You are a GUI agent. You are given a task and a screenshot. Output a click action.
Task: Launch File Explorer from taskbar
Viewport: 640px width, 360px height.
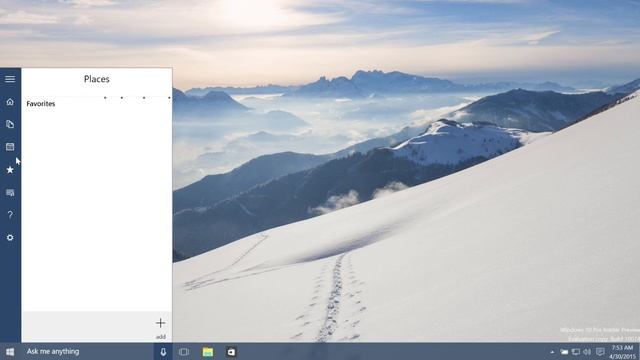pos(208,352)
